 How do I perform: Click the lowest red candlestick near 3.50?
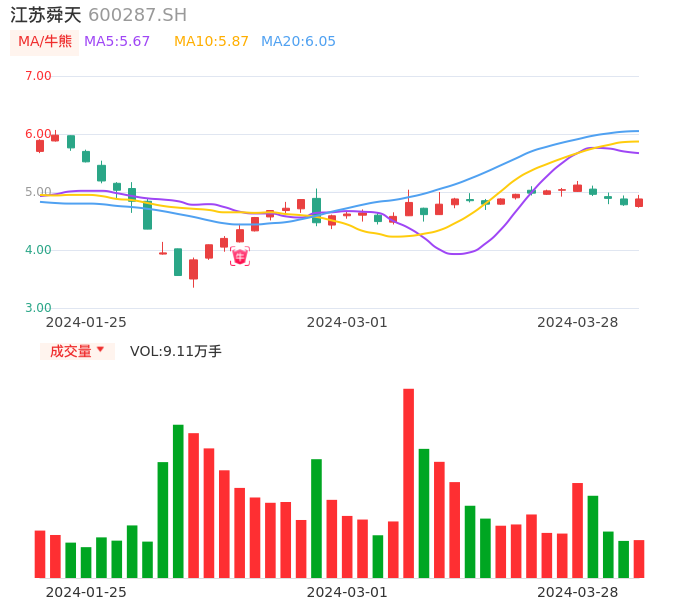click(x=193, y=270)
